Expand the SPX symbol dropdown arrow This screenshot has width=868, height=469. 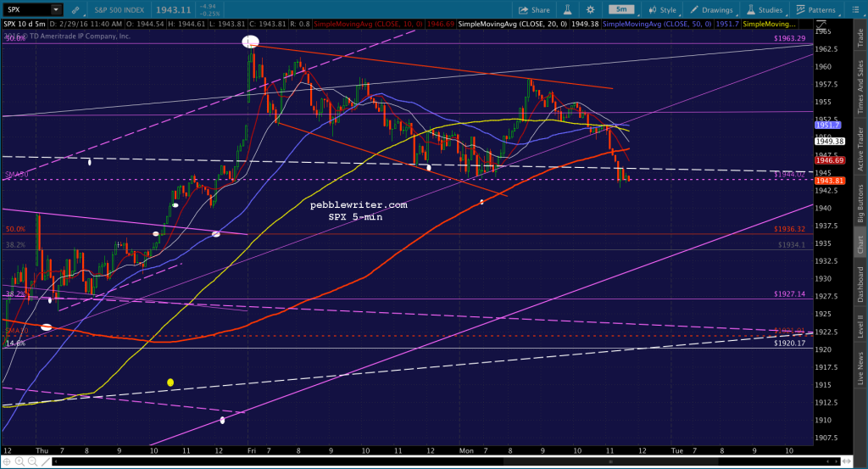tap(56, 9)
